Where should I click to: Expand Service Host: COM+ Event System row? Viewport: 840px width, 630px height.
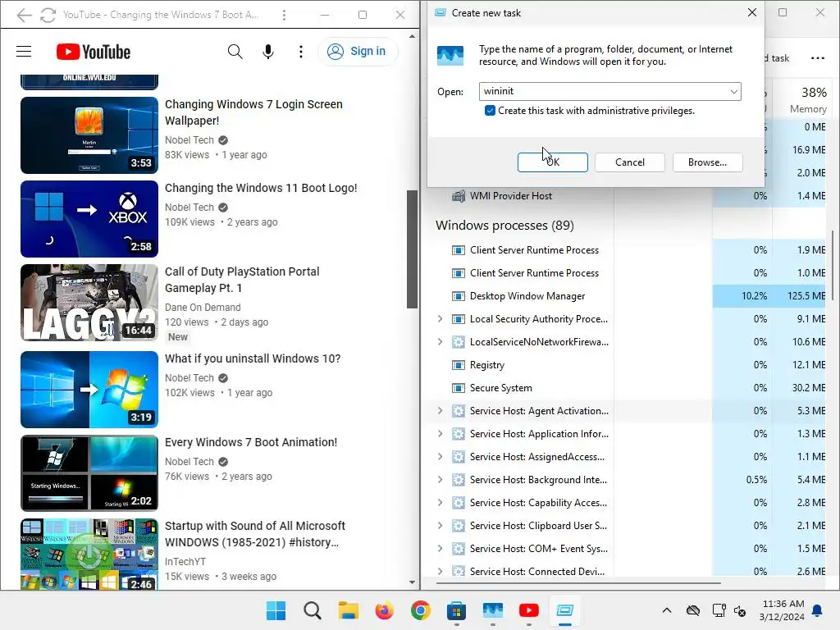pyautogui.click(x=440, y=549)
